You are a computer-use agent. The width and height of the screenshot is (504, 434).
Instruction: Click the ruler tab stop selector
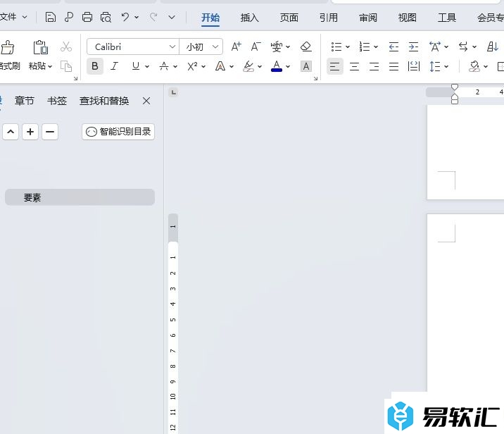click(x=173, y=93)
